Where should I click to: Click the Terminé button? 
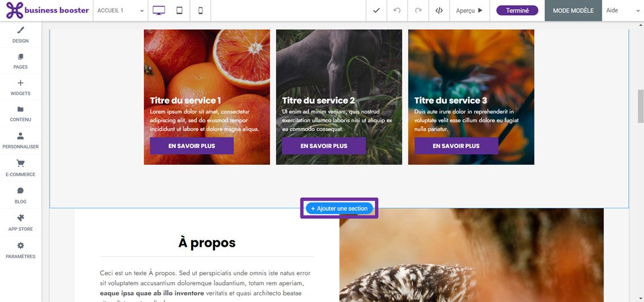pyautogui.click(x=517, y=10)
